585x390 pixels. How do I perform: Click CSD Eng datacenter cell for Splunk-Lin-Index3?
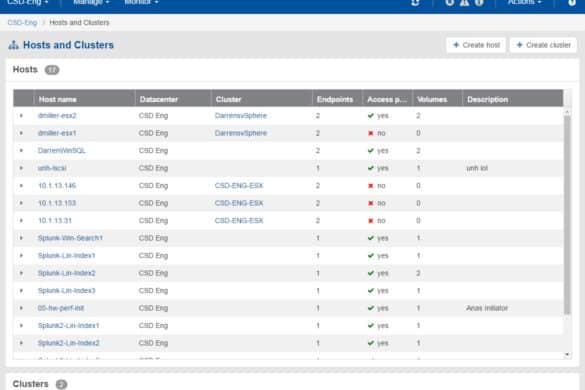(x=153, y=291)
